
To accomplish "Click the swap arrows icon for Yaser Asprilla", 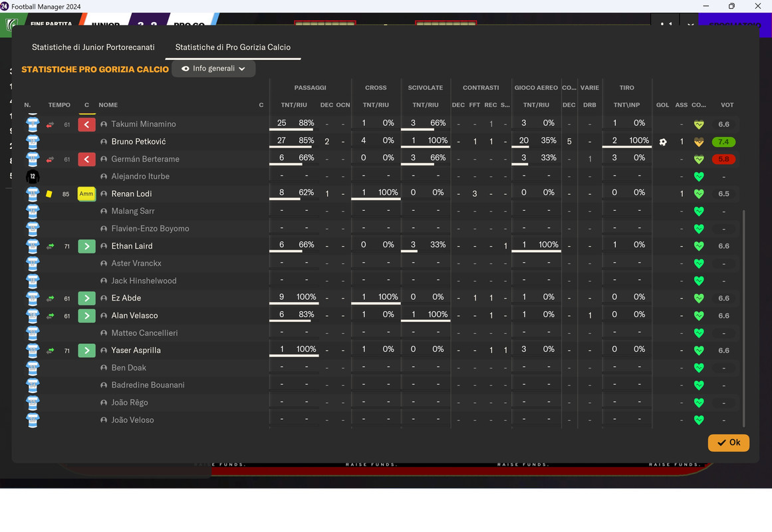I will [x=51, y=350].
